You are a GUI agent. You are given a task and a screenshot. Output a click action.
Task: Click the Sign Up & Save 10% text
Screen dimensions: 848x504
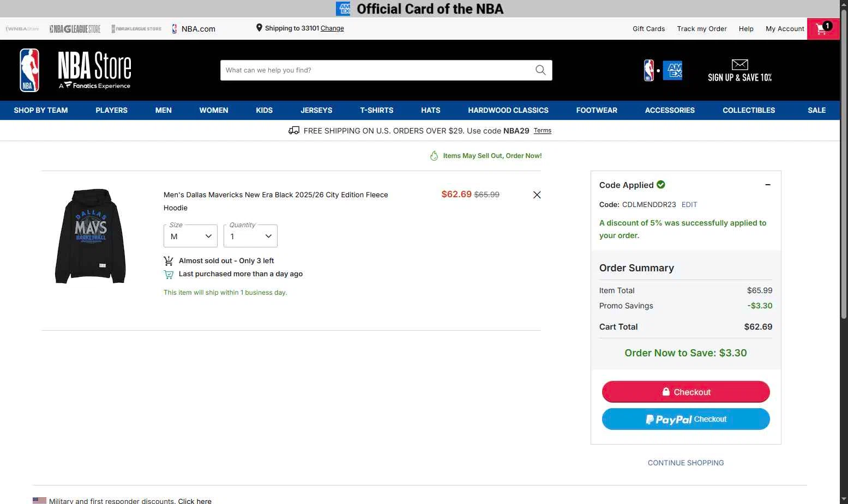(739, 78)
